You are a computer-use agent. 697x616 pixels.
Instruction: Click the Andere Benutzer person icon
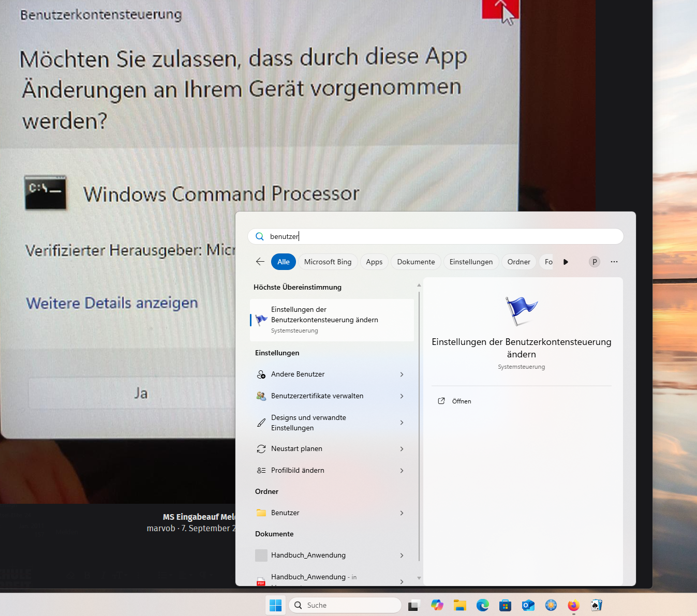[261, 374]
